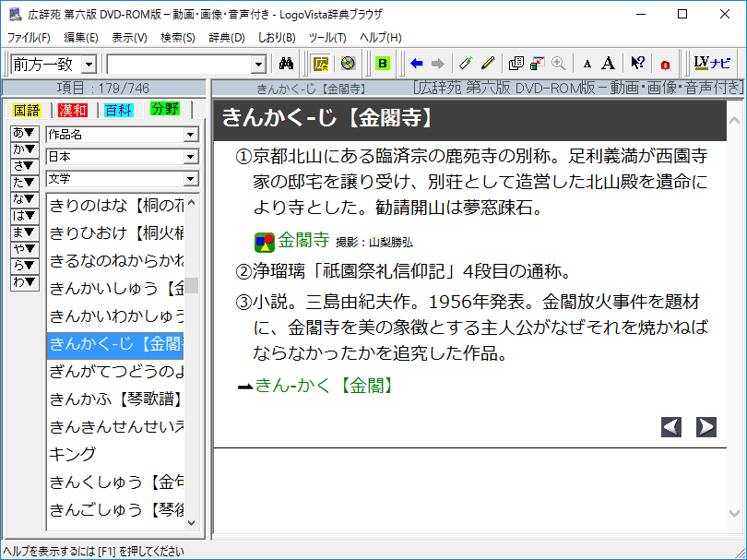Click scroll down arrow of definition pane

(734, 513)
